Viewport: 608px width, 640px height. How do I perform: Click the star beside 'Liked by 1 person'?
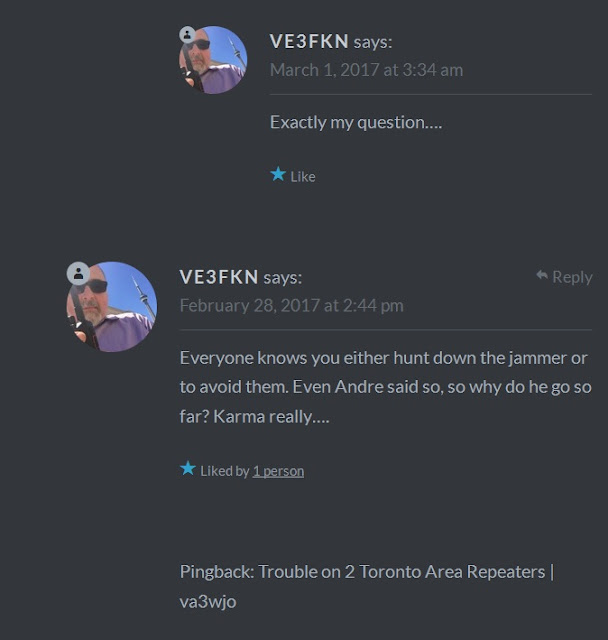188,468
